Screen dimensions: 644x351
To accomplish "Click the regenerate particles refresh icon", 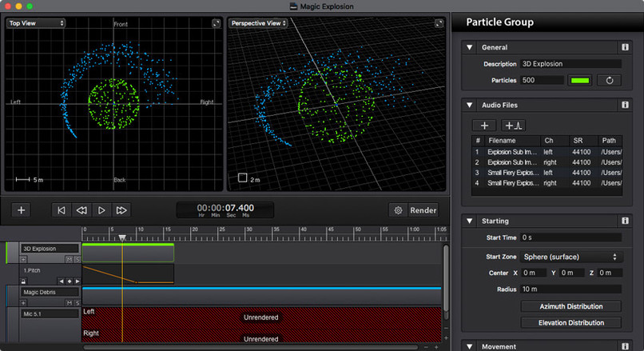I will click(x=609, y=81).
